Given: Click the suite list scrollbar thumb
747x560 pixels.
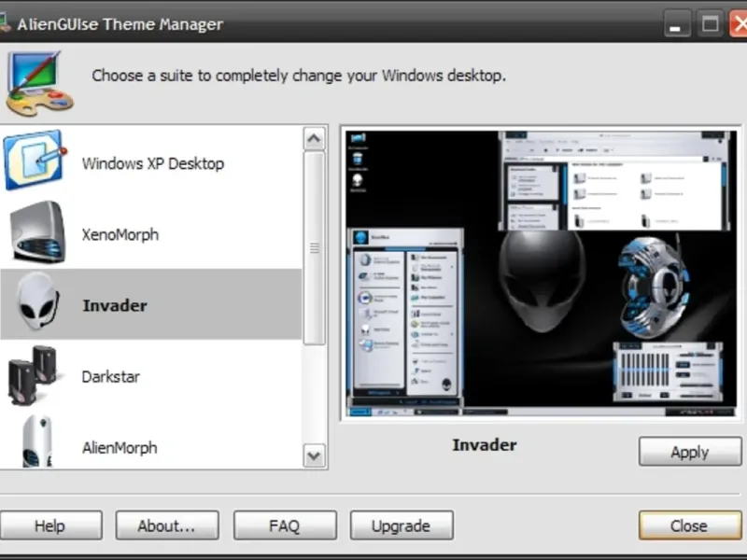Looking at the screenshot, I should pos(314,248).
